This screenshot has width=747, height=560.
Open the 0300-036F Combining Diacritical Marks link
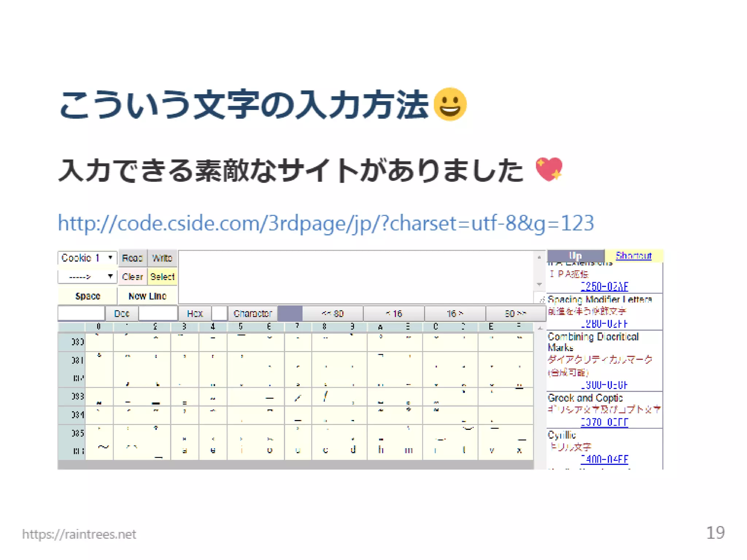604,385
